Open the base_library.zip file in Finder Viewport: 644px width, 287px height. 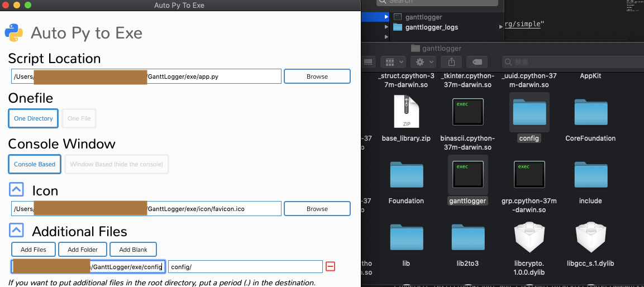tap(406, 111)
